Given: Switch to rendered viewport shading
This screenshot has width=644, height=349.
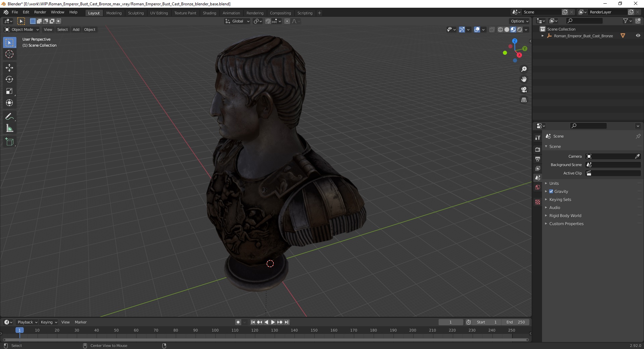Looking at the screenshot, I should (x=520, y=30).
